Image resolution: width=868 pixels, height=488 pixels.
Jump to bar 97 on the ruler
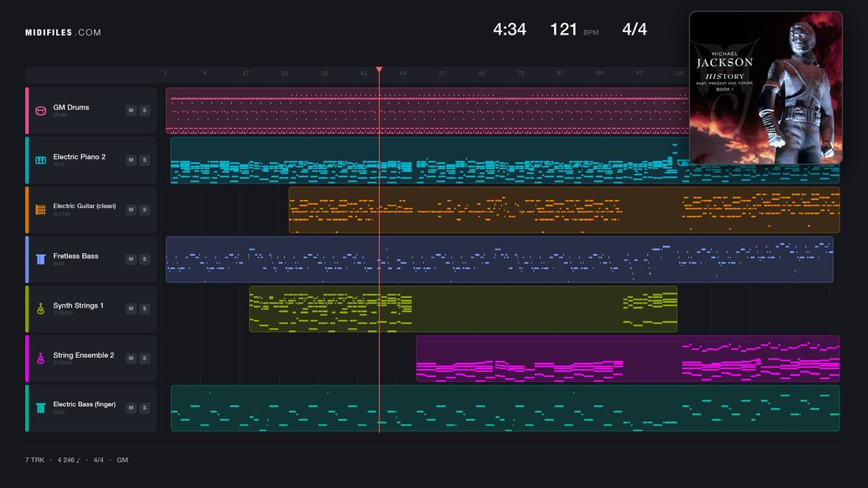click(639, 73)
